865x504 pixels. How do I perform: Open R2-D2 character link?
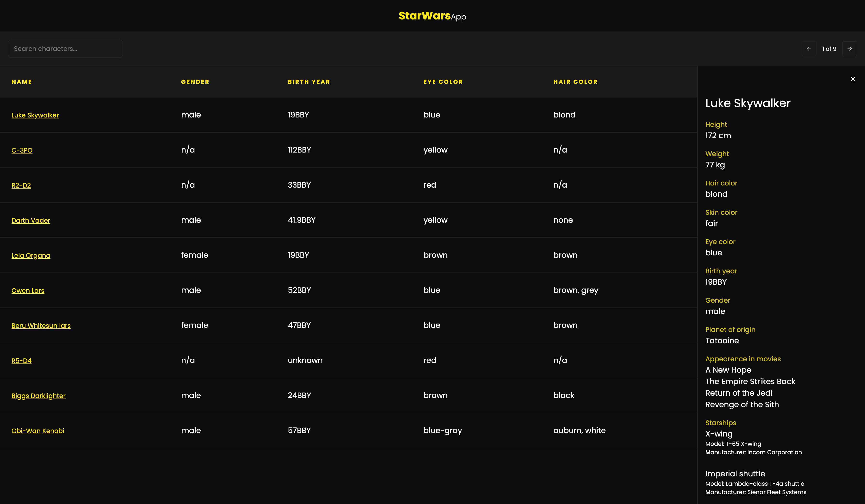(21, 185)
